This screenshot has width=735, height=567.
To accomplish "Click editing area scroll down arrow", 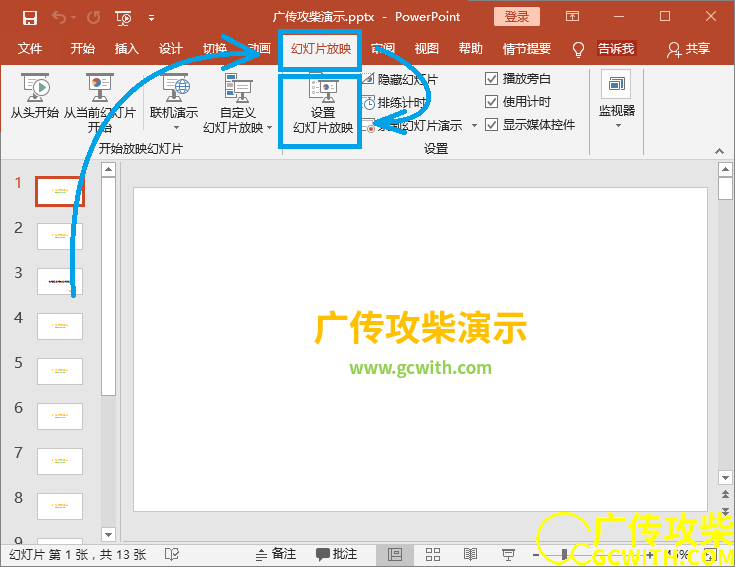I will click(725, 478).
